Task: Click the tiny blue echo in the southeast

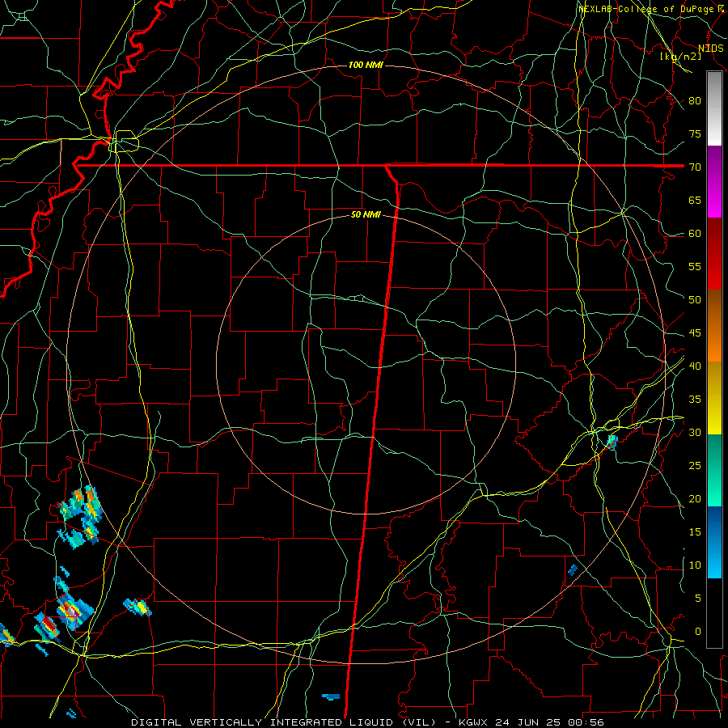Action: tap(573, 569)
